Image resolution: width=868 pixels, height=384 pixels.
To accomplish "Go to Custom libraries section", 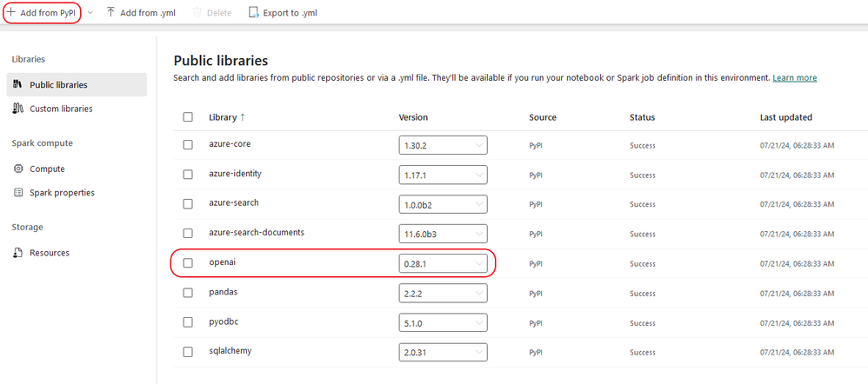I will [61, 109].
